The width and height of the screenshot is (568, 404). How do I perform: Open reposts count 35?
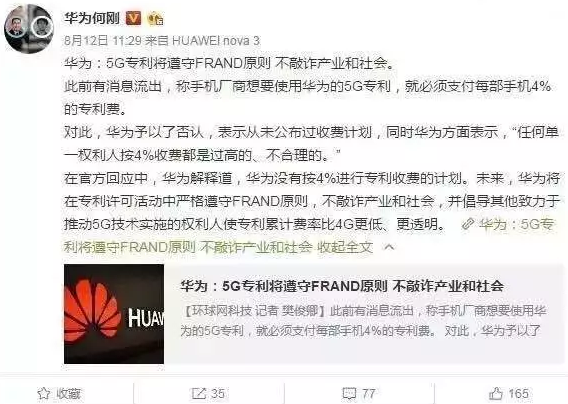tap(218, 393)
